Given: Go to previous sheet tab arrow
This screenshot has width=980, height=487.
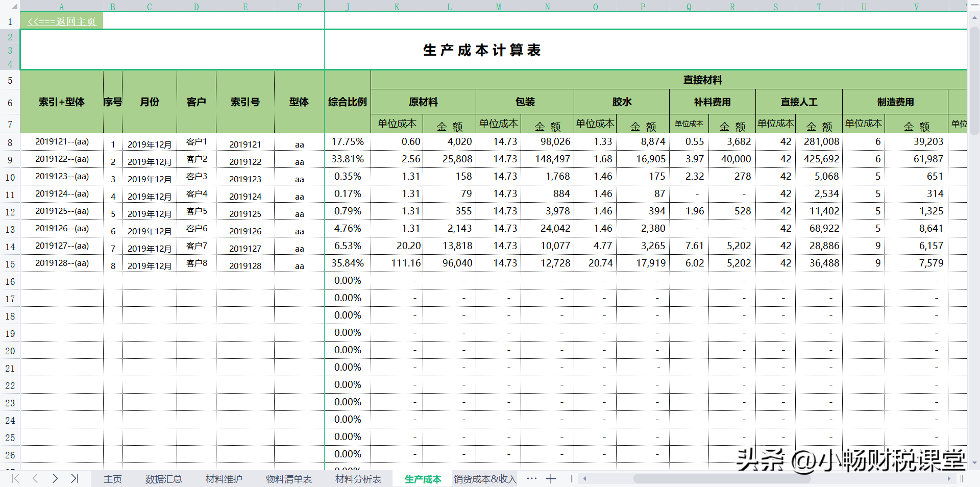Looking at the screenshot, I should 35,478.
